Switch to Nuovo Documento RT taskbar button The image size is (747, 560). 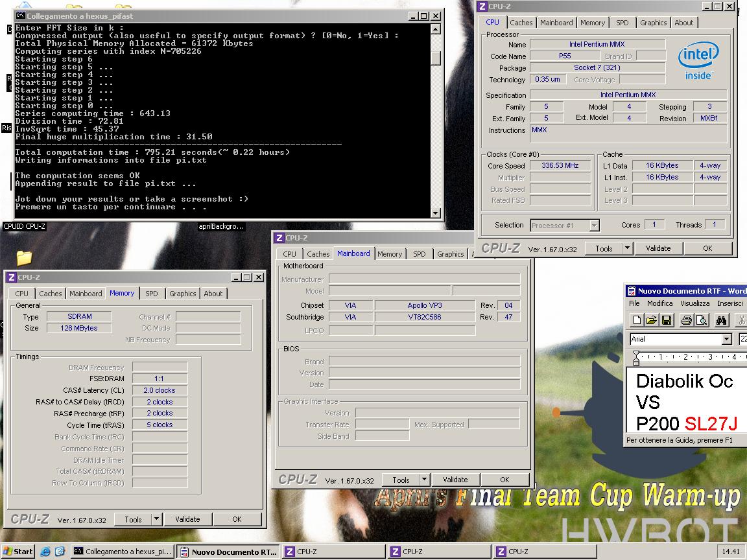[229, 552]
